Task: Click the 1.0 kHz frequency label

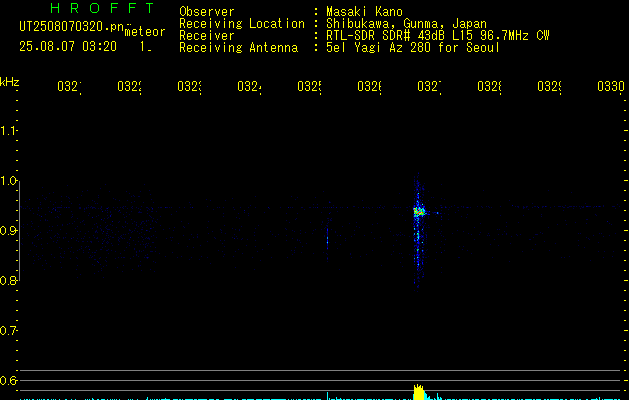Action: [8, 181]
